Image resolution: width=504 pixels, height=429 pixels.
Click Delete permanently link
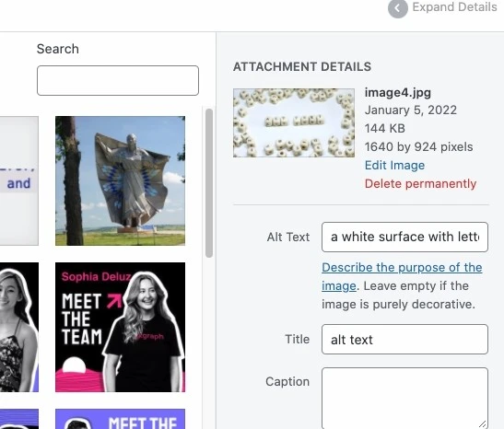420,184
